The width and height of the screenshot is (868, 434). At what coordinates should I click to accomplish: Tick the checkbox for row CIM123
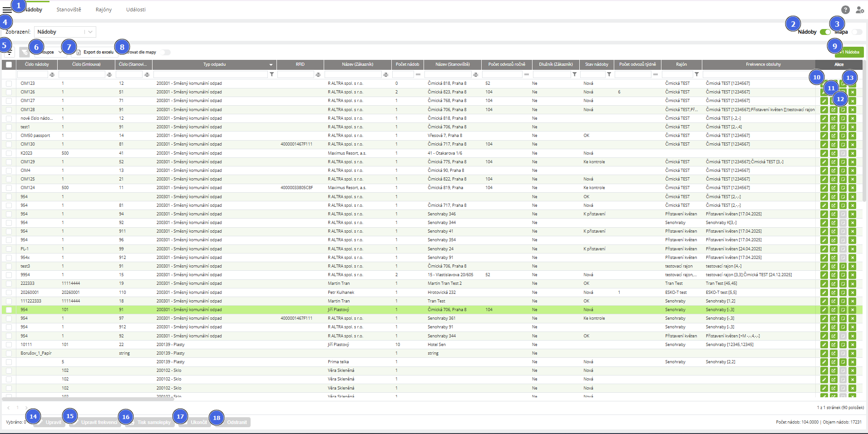9,83
